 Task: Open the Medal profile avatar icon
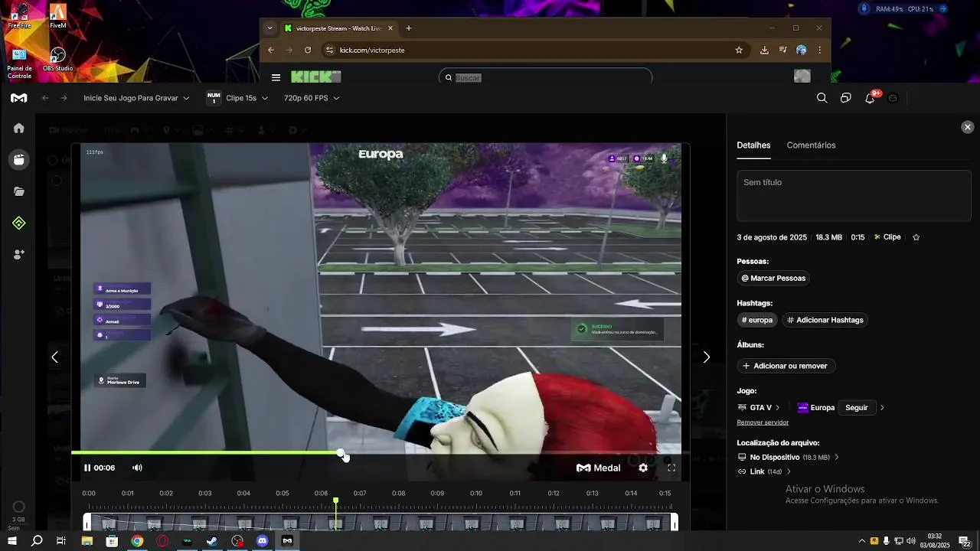click(893, 98)
